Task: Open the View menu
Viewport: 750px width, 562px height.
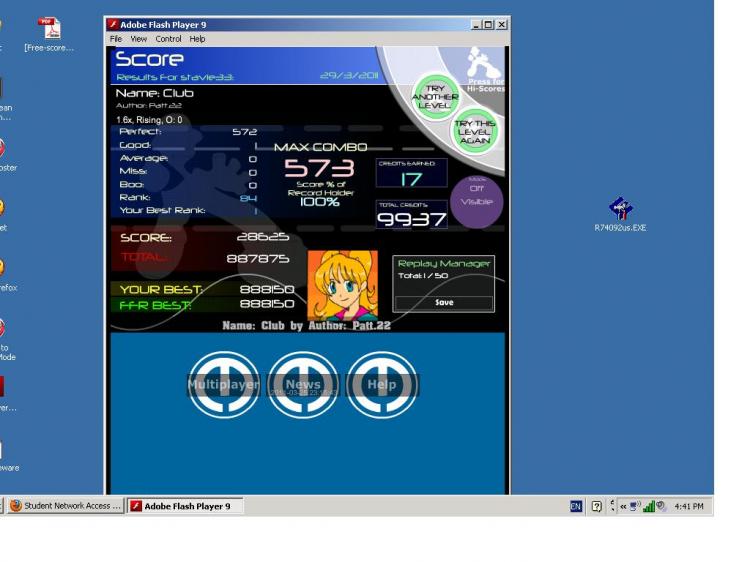Action: point(139,39)
